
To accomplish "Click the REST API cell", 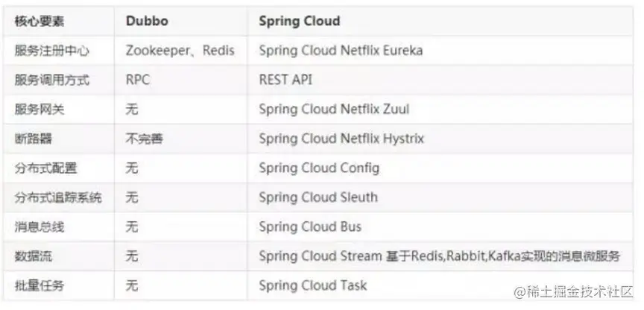I will [x=285, y=80].
